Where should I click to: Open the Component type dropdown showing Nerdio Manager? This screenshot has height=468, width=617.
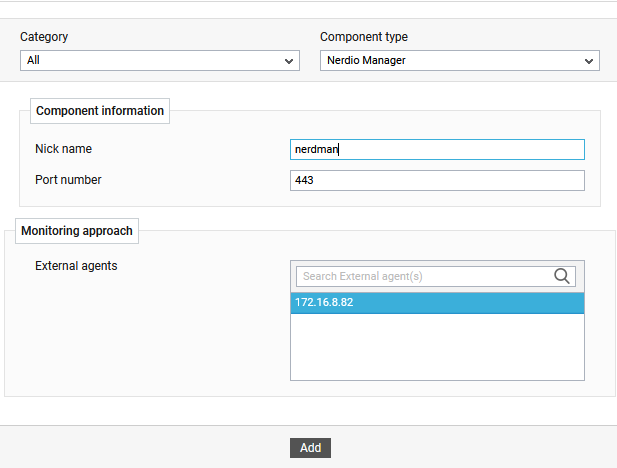tap(460, 61)
